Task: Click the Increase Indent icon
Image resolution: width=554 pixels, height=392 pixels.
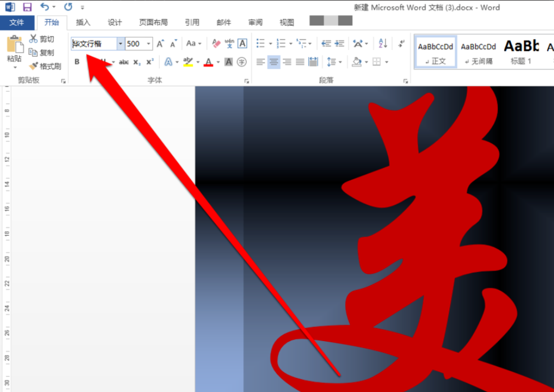Action: pyautogui.click(x=339, y=44)
